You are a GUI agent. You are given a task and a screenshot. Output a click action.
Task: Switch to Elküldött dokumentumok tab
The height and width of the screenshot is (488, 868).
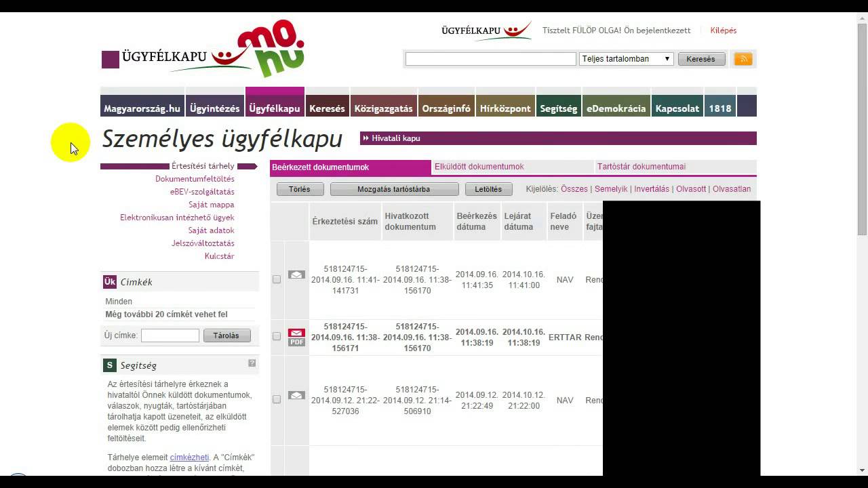pos(513,167)
